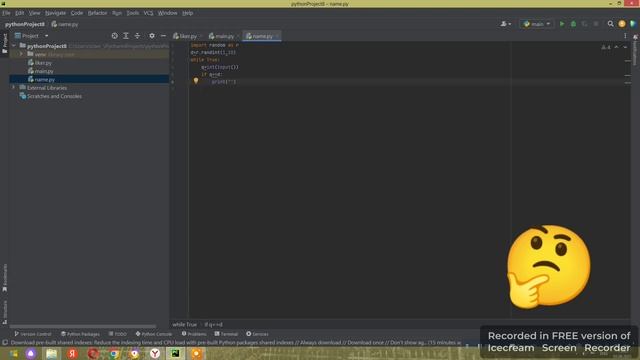Open Python Packages tool window
Viewport: 640px width, 360px height.
click(x=80, y=334)
